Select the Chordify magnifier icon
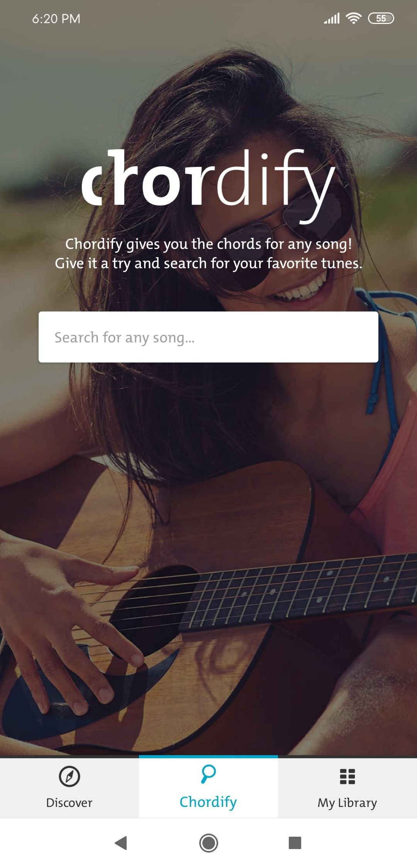The height and width of the screenshot is (868, 417). click(x=208, y=774)
